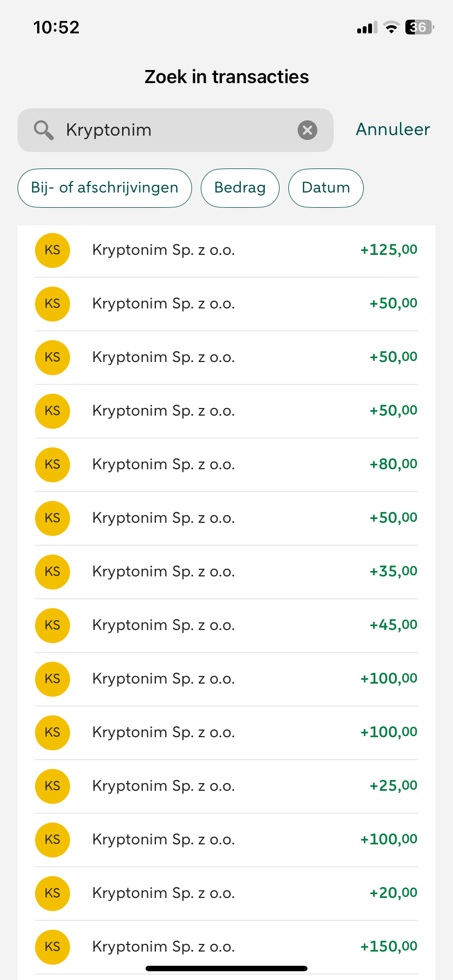Select the +35,00 amount
453x980 pixels.
(x=393, y=571)
